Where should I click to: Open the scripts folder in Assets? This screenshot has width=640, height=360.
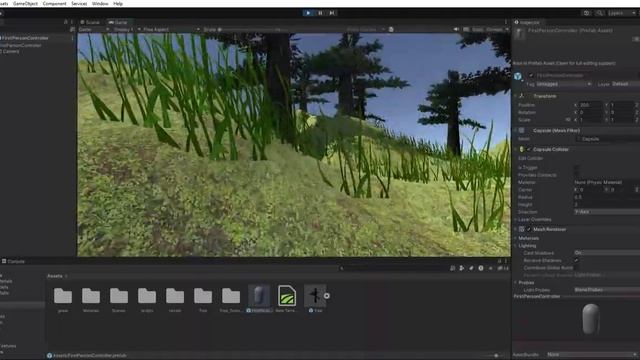[147, 300]
